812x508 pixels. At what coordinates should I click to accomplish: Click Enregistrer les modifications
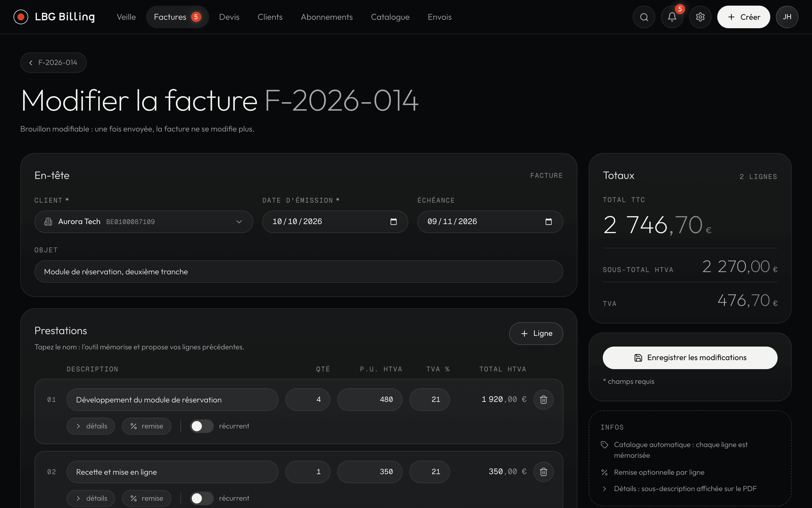690,358
